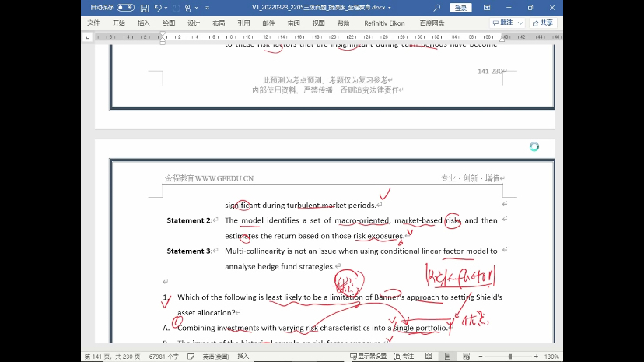644x362 pixels.
Task: Open the 帮助 (Help) tab
Action: click(x=343, y=23)
